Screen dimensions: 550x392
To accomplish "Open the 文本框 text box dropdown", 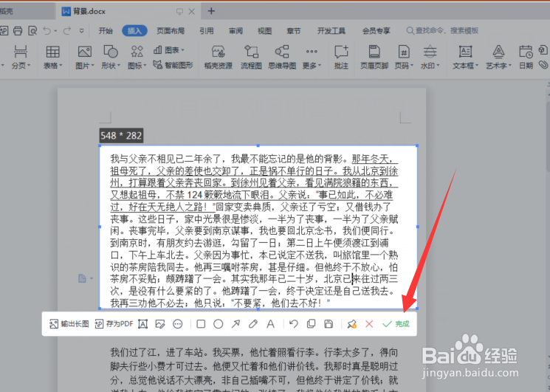I will [x=465, y=57].
